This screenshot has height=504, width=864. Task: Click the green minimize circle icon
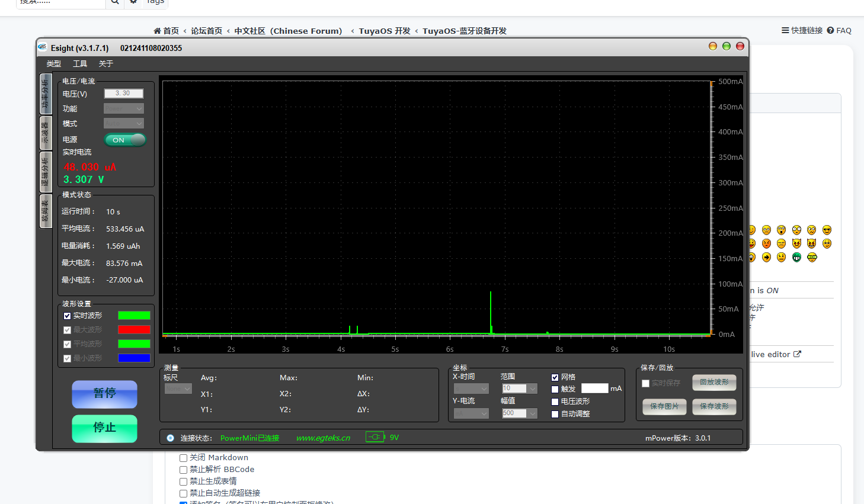click(x=726, y=46)
